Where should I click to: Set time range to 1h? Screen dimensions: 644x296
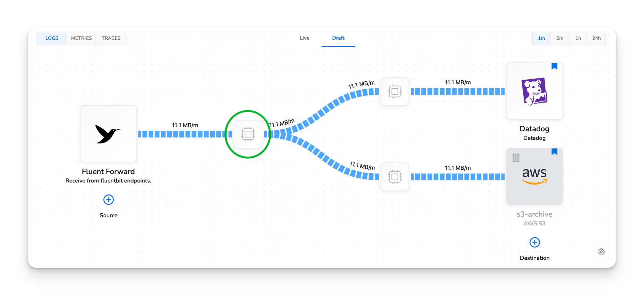pos(578,38)
